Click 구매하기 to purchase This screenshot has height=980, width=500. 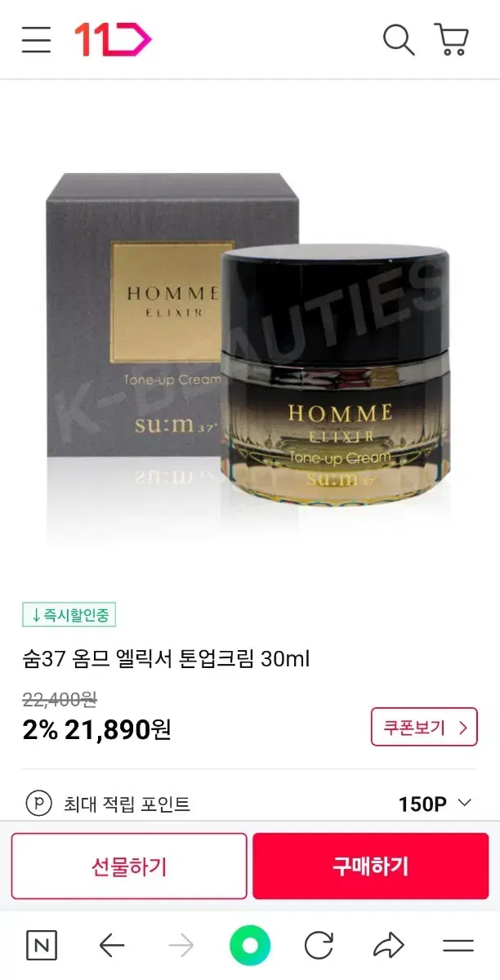pos(370,866)
